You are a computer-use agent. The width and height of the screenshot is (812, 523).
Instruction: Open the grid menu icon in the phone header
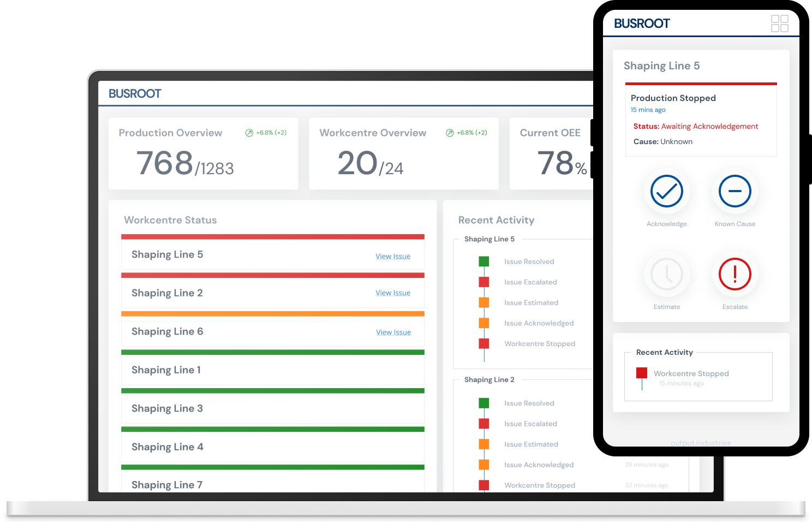(x=779, y=23)
